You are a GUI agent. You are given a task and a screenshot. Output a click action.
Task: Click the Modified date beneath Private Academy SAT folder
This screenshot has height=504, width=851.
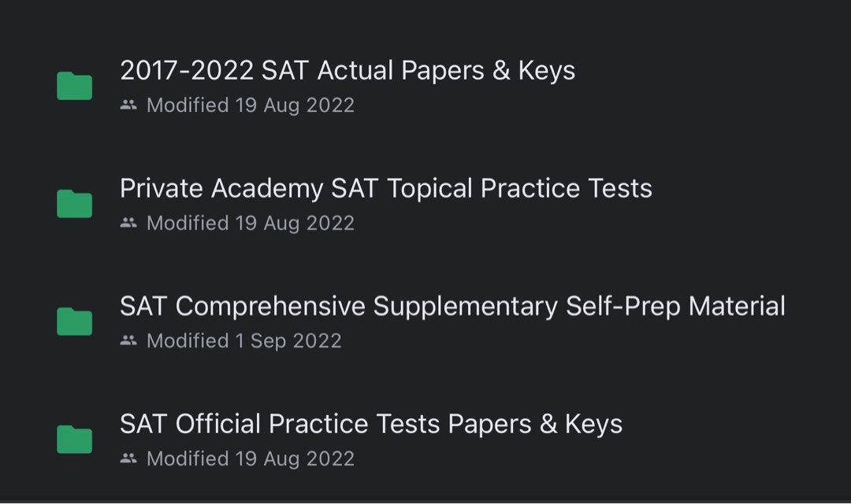tap(250, 223)
